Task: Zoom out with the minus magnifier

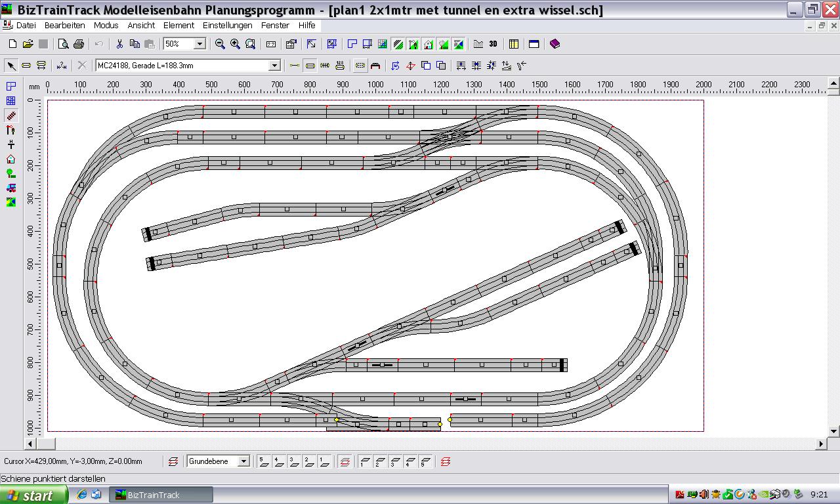Action: tap(220, 44)
